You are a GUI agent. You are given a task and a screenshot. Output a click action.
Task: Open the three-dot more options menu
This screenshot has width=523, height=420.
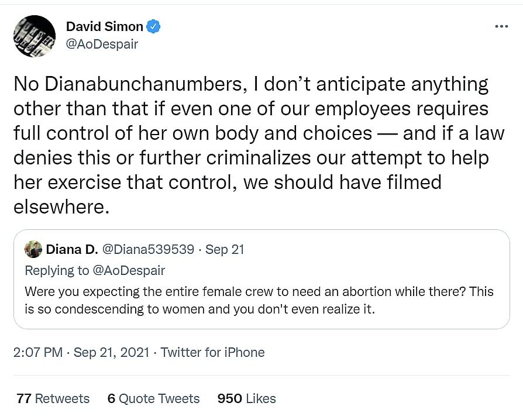501,26
